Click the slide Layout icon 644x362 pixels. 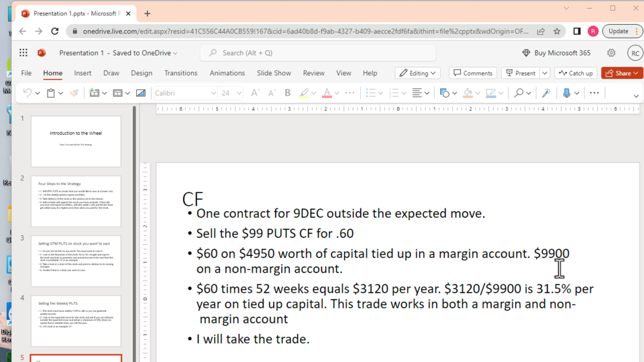point(117,93)
